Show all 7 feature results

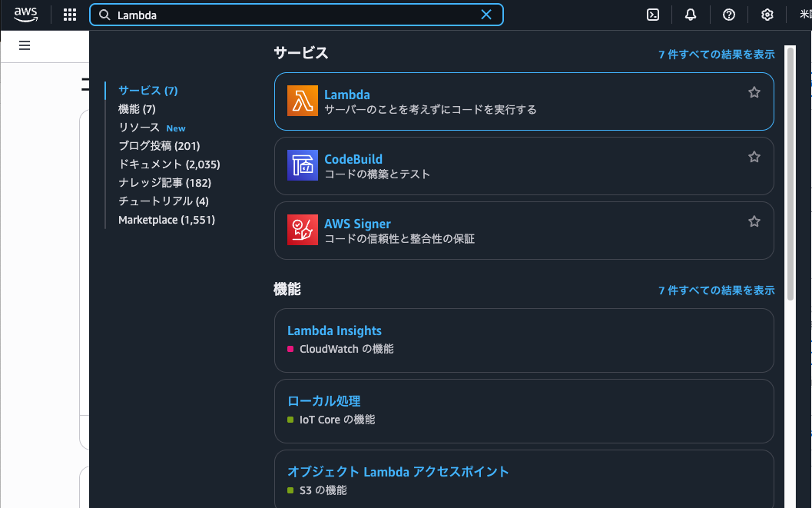pyautogui.click(x=716, y=291)
